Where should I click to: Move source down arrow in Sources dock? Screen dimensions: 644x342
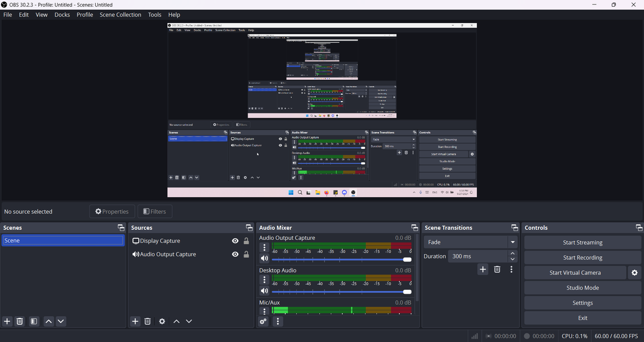(x=189, y=321)
